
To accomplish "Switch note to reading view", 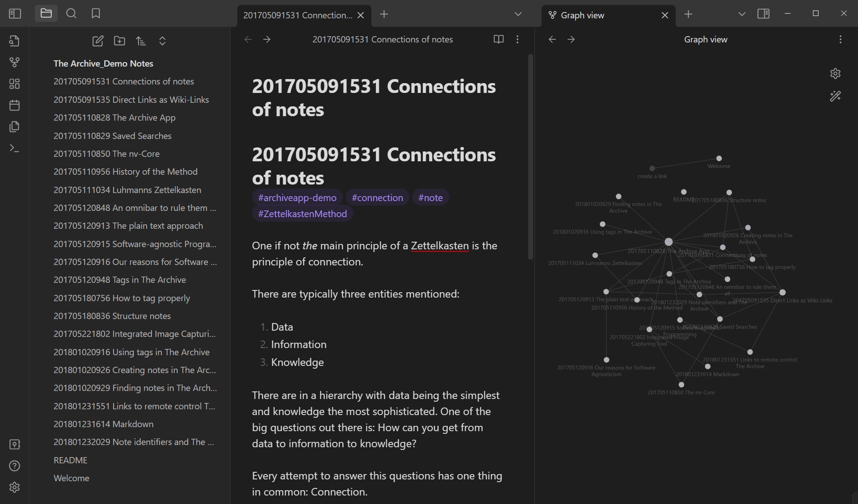I will point(499,39).
